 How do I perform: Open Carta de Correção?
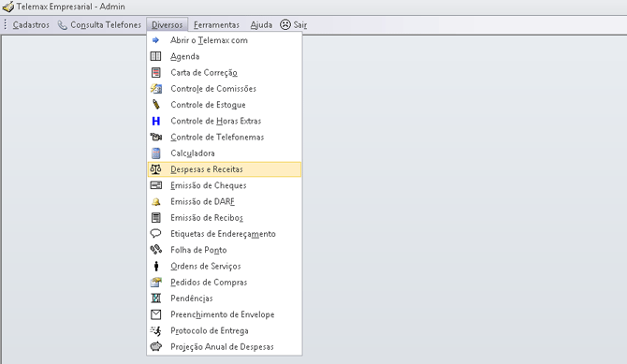[225, 72]
